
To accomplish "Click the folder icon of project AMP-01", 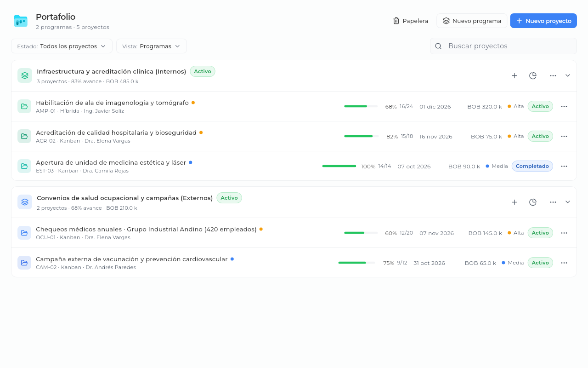I will pyautogui.click(x=24, y=106).
